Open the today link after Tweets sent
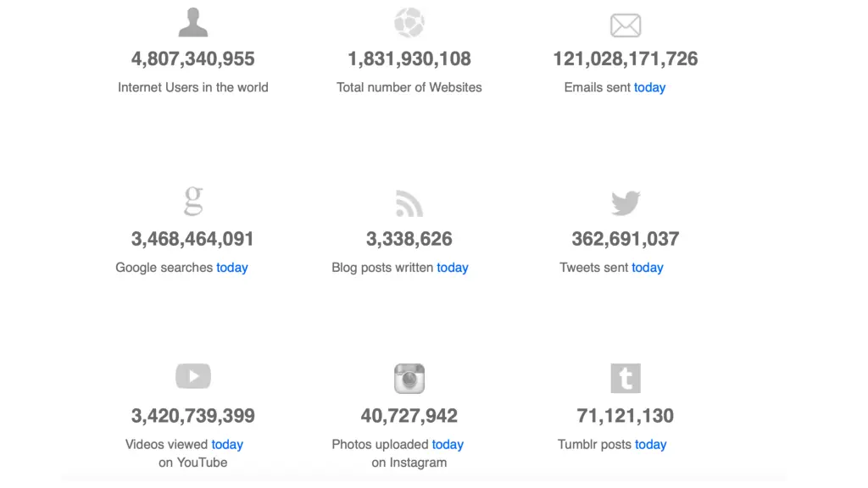868x488 pixels. pos(647,268)
